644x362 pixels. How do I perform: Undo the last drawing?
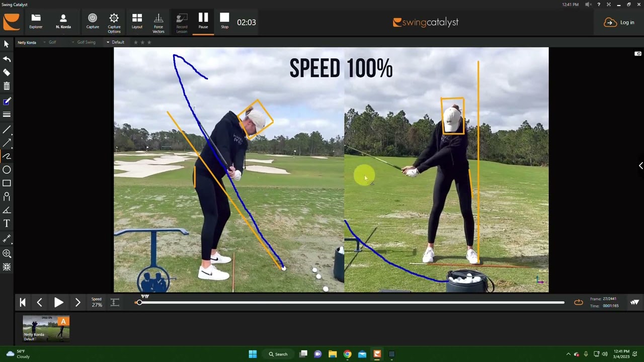coord(7,59)
